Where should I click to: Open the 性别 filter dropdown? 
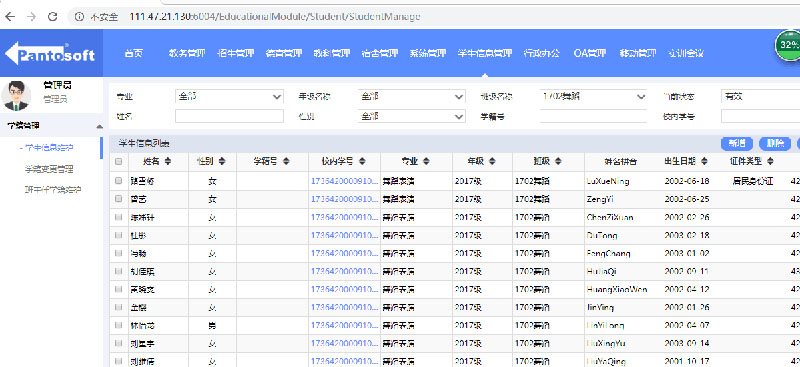coord(411,116)
